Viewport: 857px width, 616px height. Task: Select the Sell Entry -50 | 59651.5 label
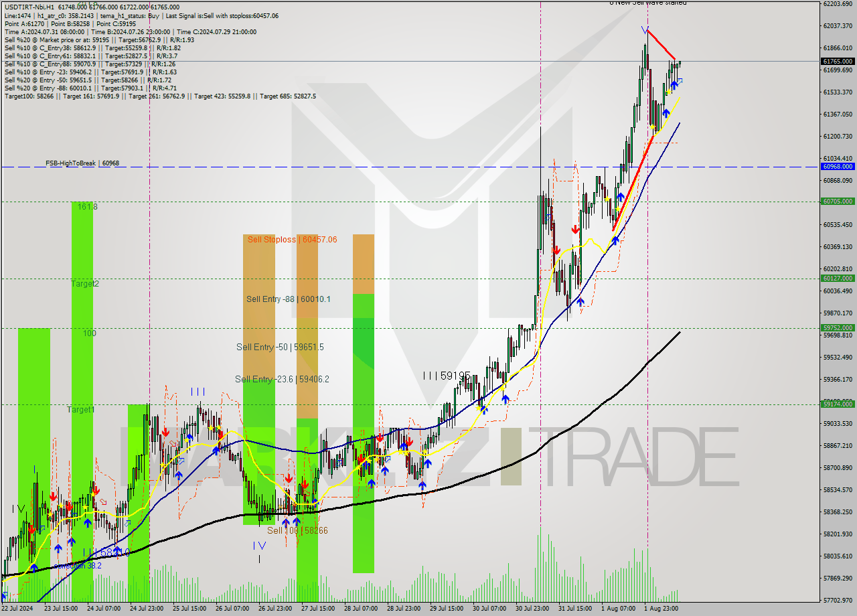click(280, 347)
